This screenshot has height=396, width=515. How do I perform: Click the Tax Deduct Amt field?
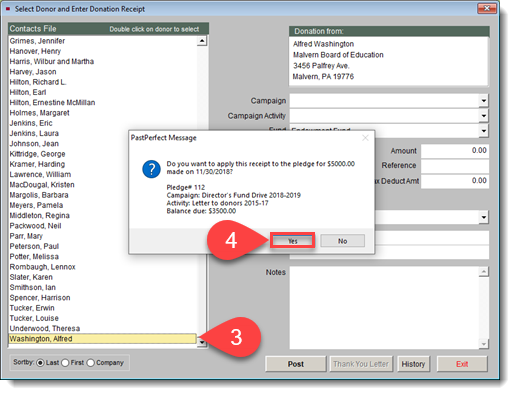455,181
